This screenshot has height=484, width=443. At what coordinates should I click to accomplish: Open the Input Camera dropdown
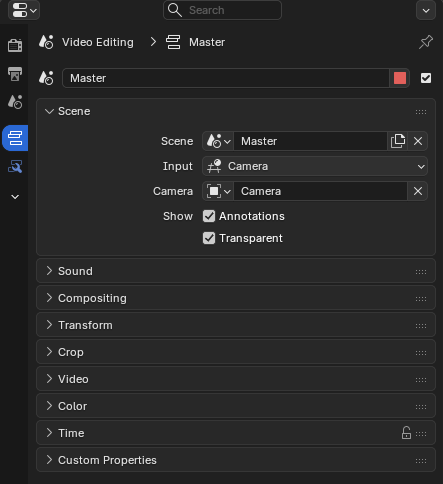(x=315, y=166)
